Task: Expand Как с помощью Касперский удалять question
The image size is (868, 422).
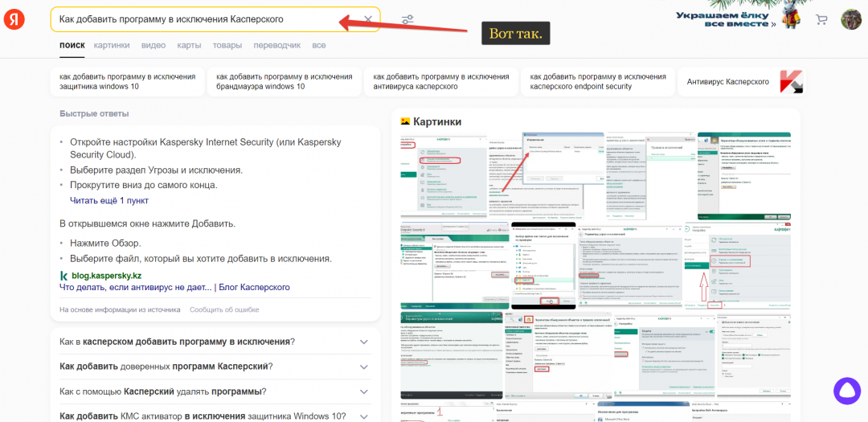Action: [x=215, y=391]
